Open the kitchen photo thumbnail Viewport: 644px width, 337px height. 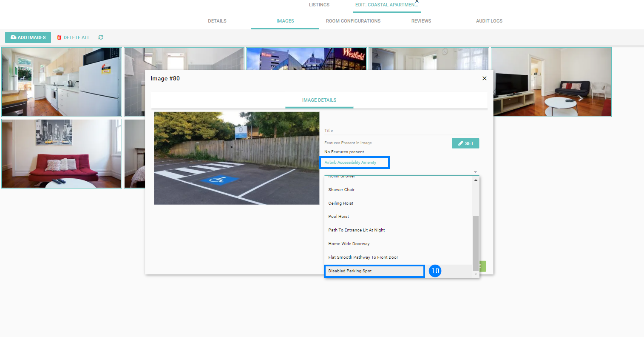click(62, 82)
